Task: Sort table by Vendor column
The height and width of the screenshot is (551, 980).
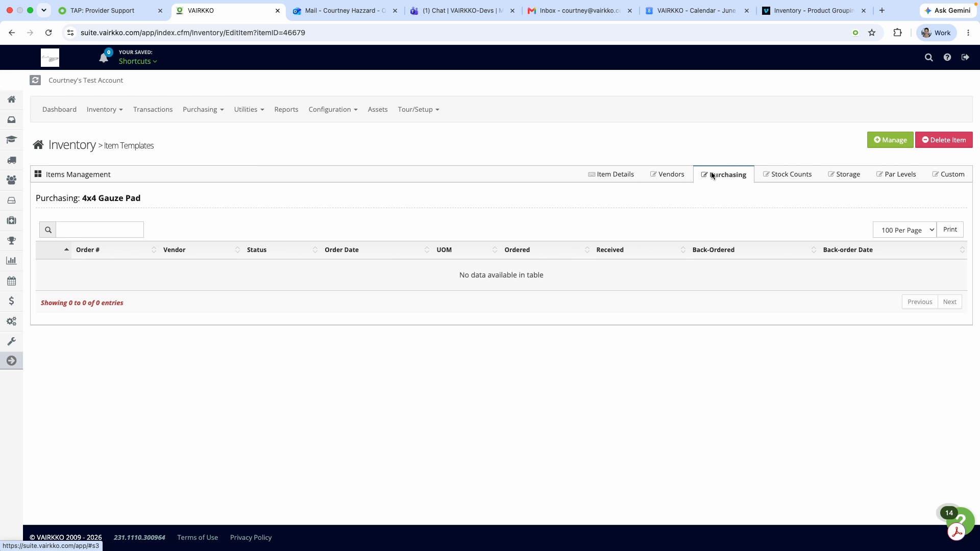Action: (x=201, y=250)
